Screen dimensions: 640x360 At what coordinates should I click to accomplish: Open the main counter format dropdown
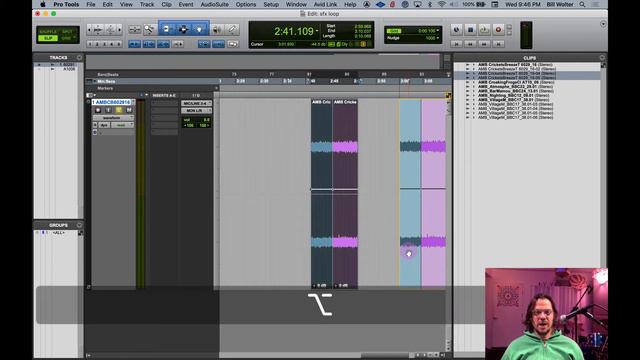click(317, 31)
